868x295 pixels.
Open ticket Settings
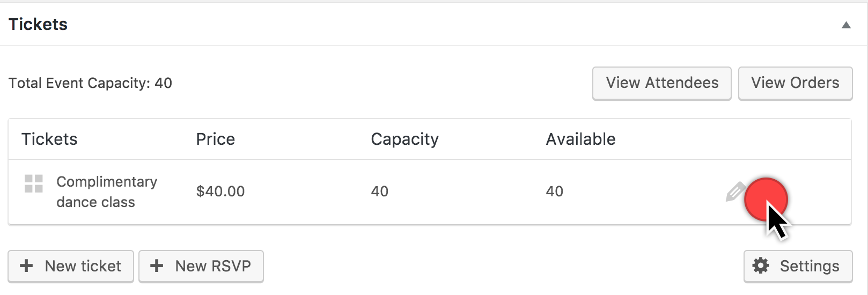pyautogui.click(x=798, y=266)
